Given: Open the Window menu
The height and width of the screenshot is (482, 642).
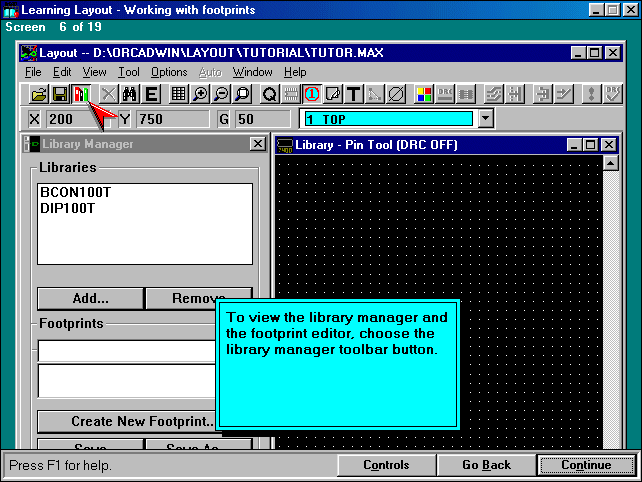Looking at the screenshot, I should point(252,72).
